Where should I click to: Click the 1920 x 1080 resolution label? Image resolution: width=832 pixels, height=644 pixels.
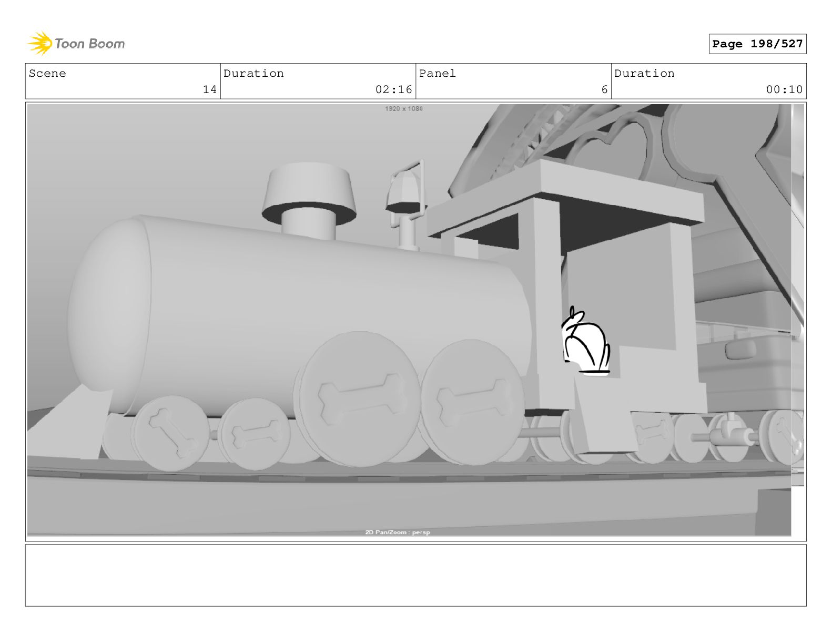(403, 109)
